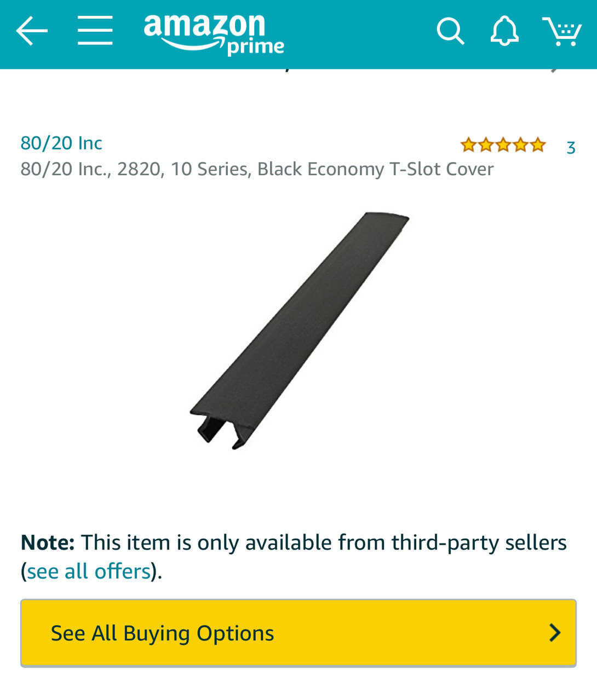
Task: Open search with the magnifier icon
Action: tap(450, 31)
